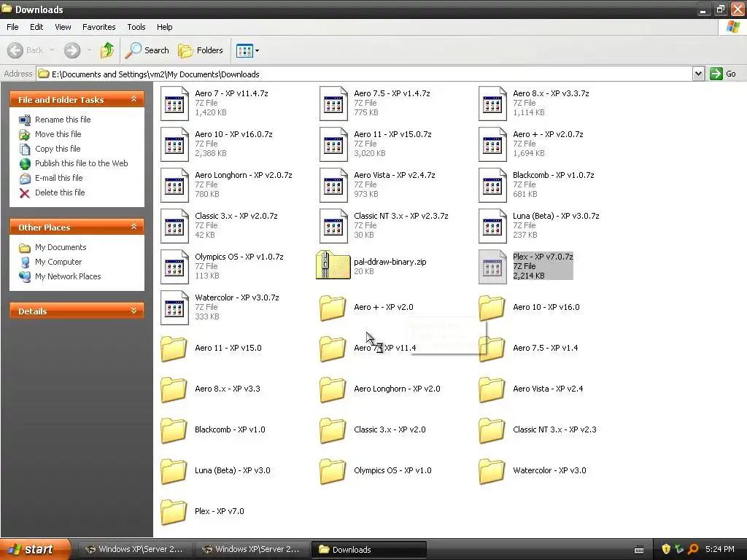Screen dimensions: 747x560
Task: Open the View menu
Action: (x=63, y=27)
